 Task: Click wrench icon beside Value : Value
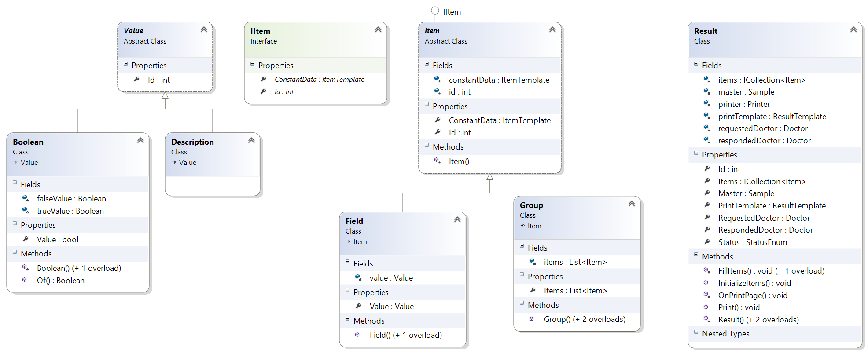pos(358,306)
